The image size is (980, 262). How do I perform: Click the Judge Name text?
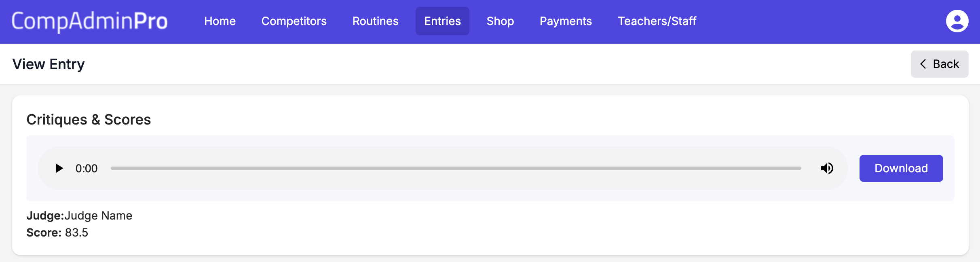pyautogui.click(x=98, y=216)
